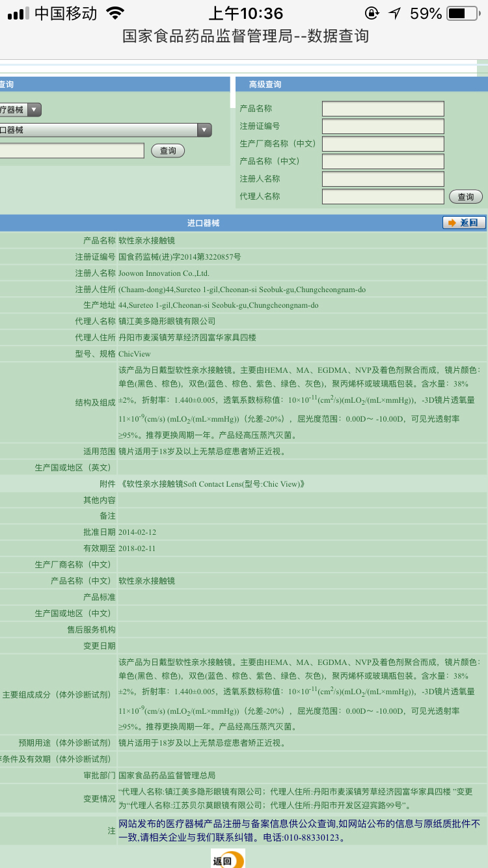Tap the location arrow status icon

click(x=394, y=13)
